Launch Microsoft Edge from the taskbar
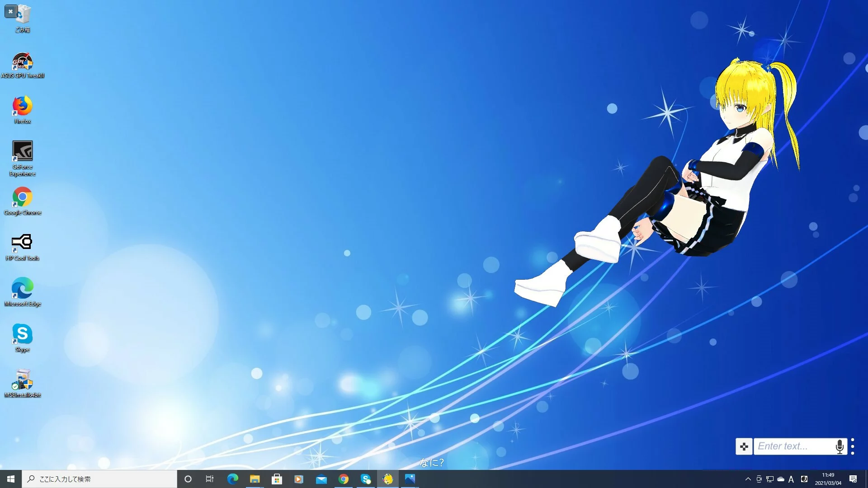 (232, 479)
